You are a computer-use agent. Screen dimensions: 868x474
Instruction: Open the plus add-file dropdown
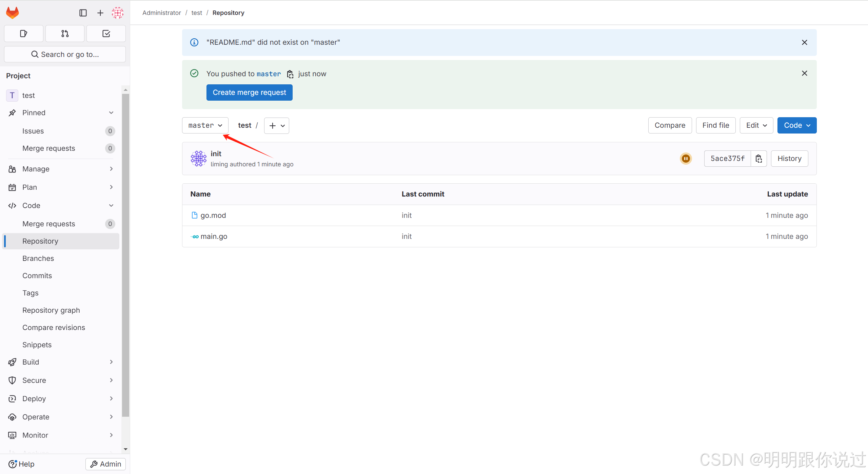[277, 126]
